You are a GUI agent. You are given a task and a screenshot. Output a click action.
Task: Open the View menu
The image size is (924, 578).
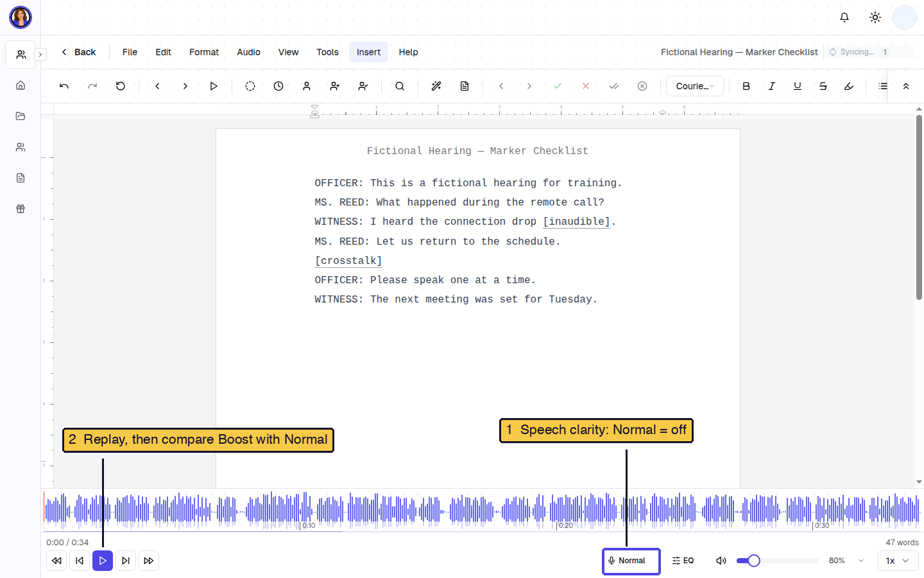pos(288,52)
